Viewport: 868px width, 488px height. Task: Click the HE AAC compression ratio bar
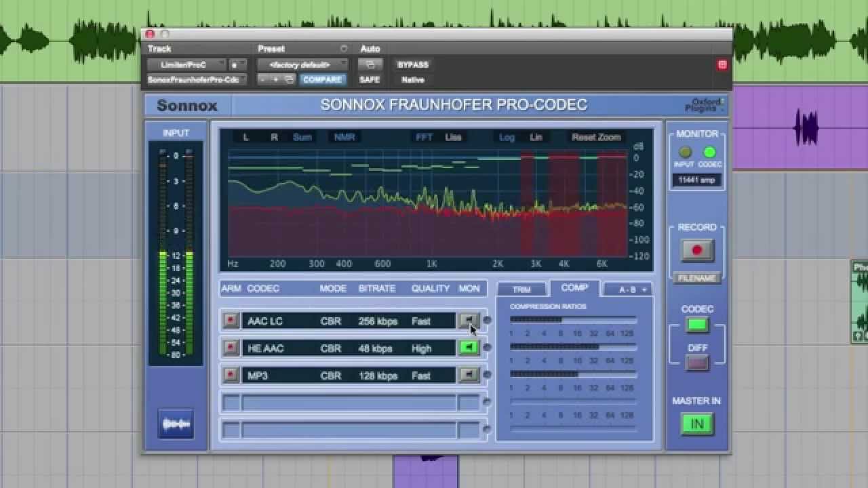click(x=573, y=346)
